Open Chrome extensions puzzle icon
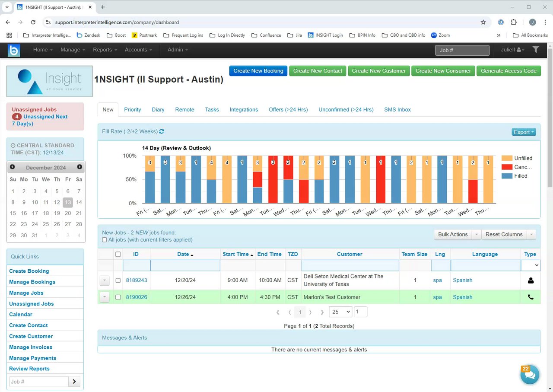 point(514,22)
